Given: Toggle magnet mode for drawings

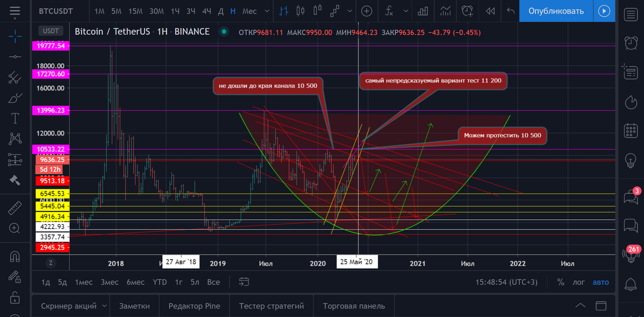Looking at the screenshot, I should [14, 256].
